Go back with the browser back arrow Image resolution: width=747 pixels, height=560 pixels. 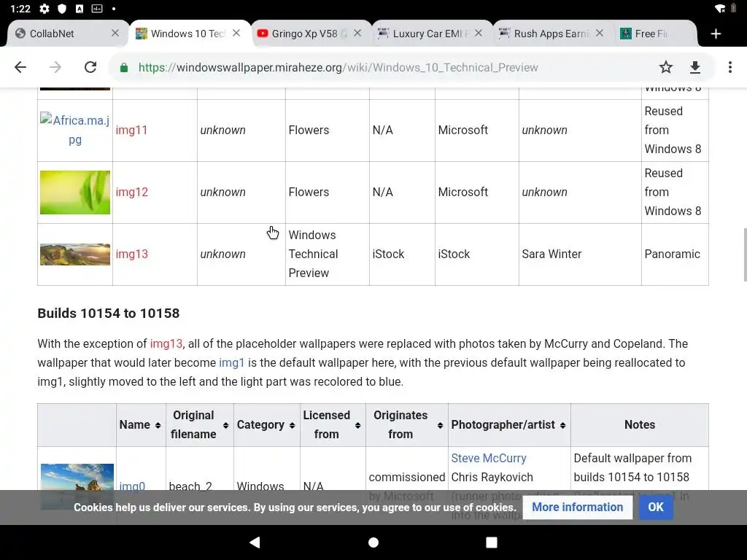point(20,67)
